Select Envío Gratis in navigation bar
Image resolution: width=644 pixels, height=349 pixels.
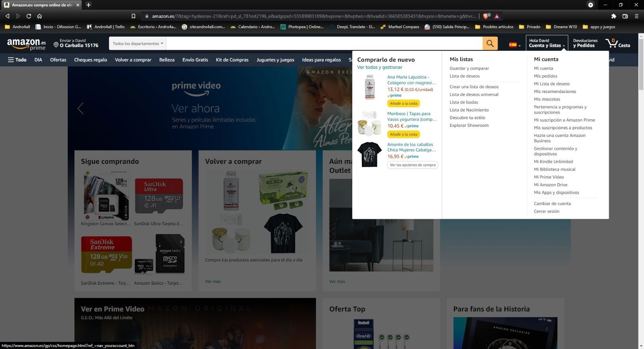[195, 60]
